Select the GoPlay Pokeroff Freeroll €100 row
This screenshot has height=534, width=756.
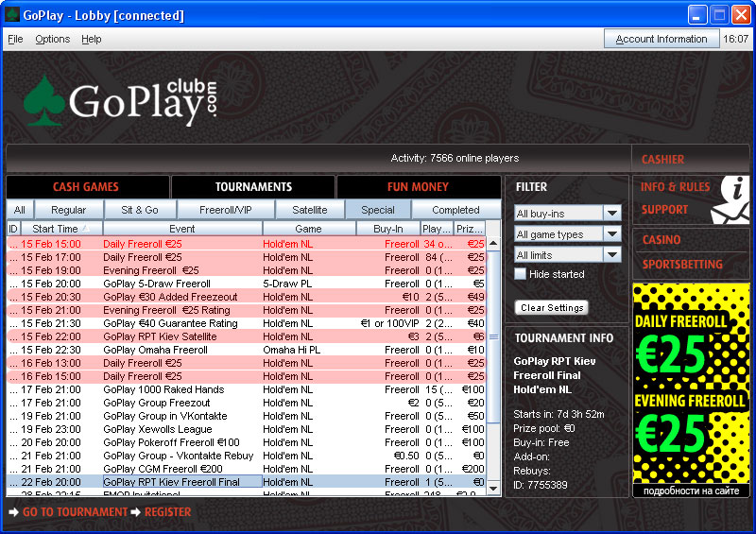tap(246, 442)
